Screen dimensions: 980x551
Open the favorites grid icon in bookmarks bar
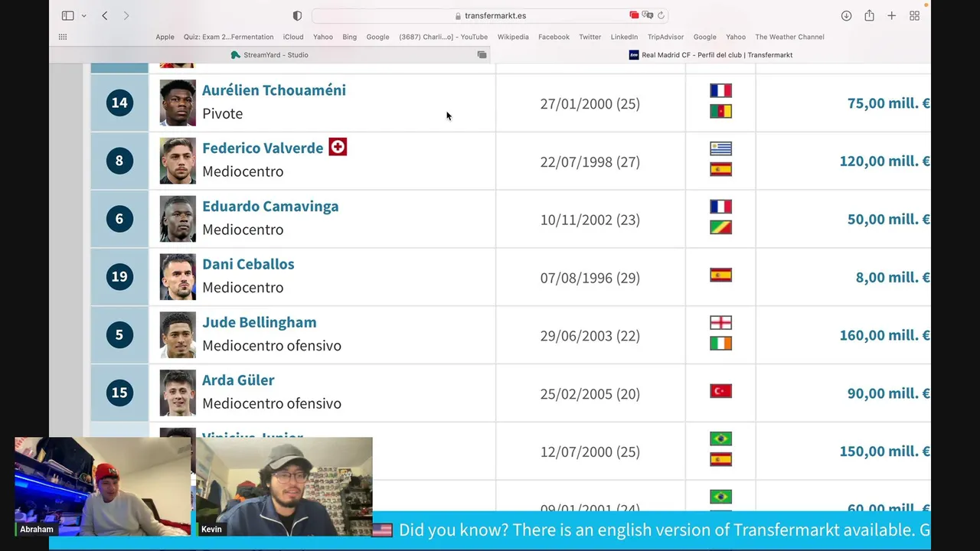(63, 37)
